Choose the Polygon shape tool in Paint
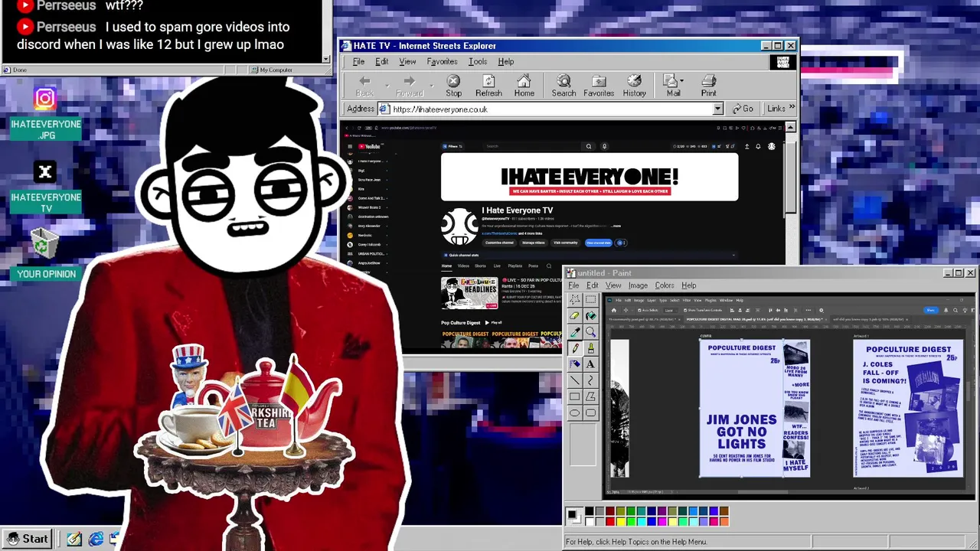 pyautogui.click(x=590, y=396)
